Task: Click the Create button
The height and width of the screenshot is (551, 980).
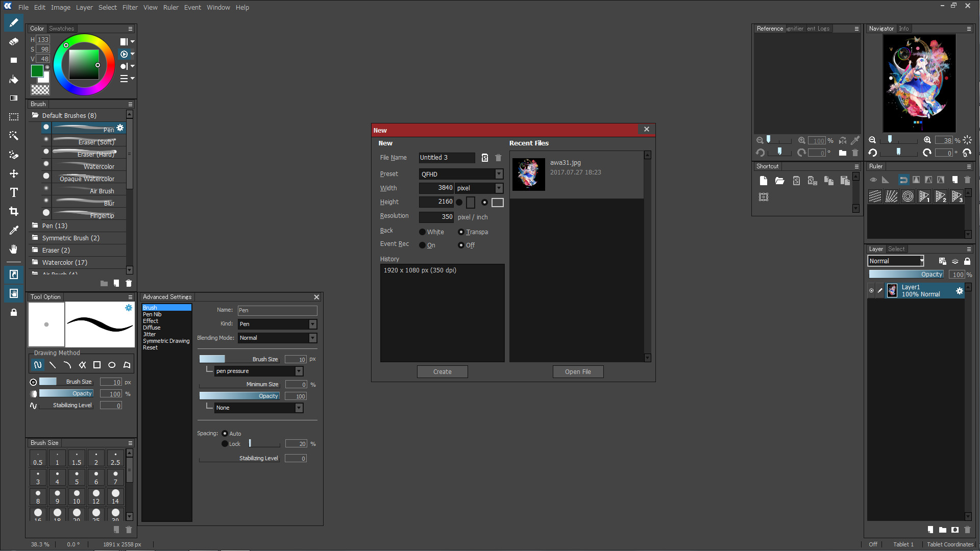Action: [442, 371]
